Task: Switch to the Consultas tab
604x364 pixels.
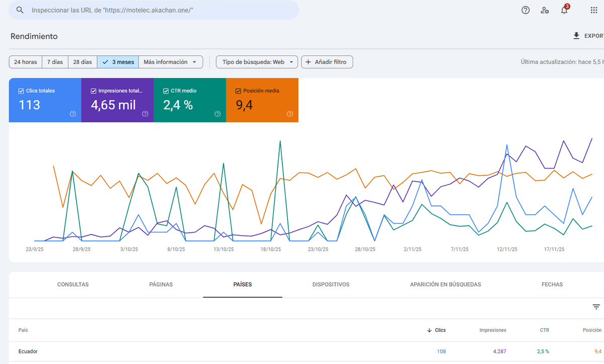Action: coord(73,284)
